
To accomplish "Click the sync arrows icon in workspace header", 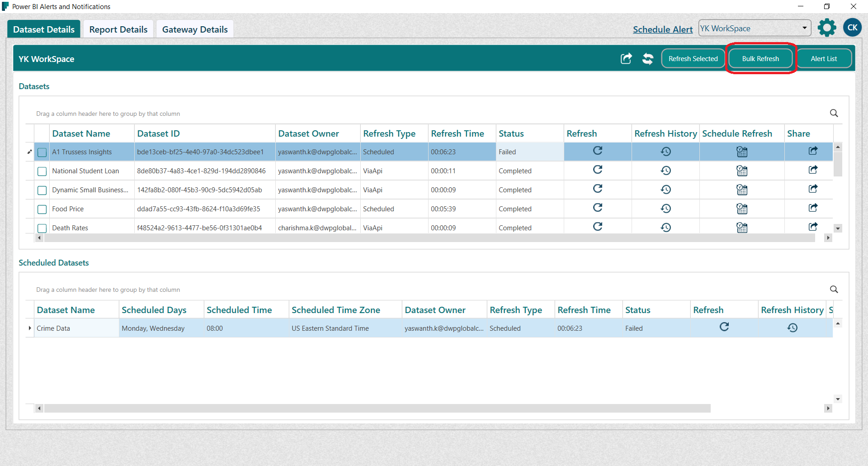I will pyautogui.click(x=648, y=59).
